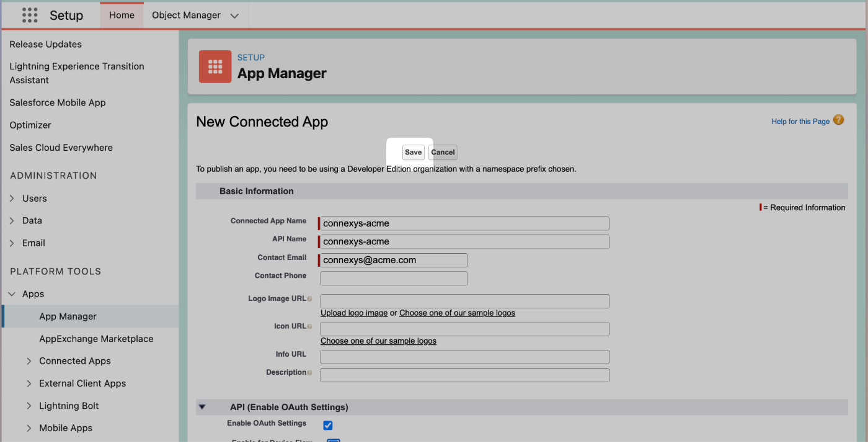The image size is (868, 443).
Task: Click Upload logo image link
Action: pyautogui.click(x=354, y=313)
